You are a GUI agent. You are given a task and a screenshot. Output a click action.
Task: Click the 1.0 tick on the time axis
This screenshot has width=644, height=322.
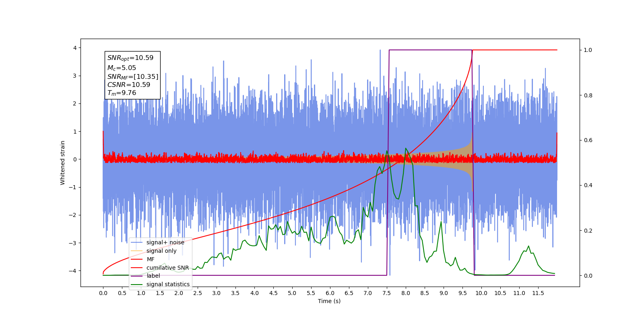[141, 293]
